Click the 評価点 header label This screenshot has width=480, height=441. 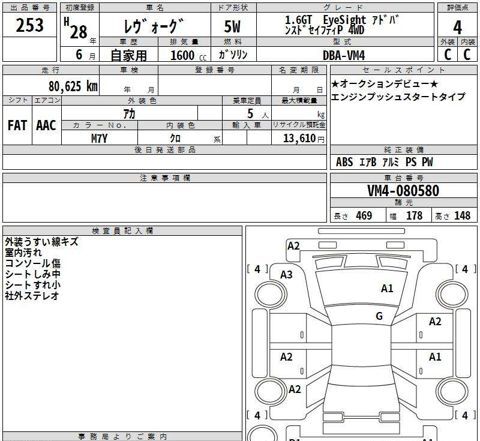(458, 7)
